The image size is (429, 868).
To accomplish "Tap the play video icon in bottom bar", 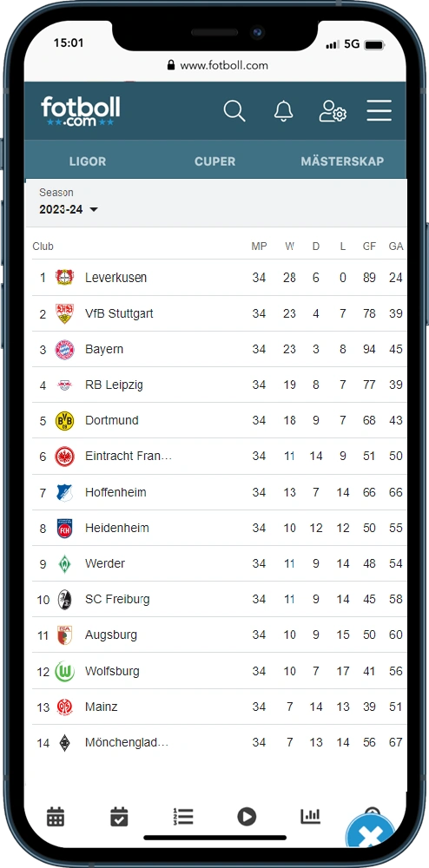I will [247, 817].
